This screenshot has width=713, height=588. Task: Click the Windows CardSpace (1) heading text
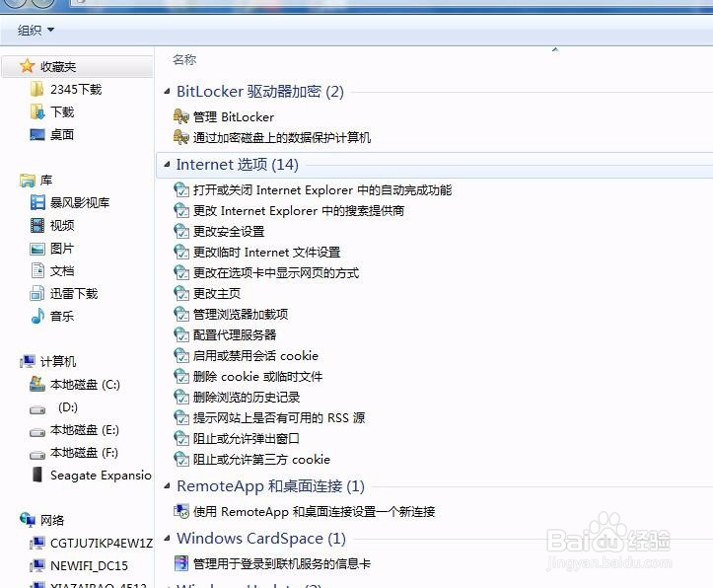point(261,539)
